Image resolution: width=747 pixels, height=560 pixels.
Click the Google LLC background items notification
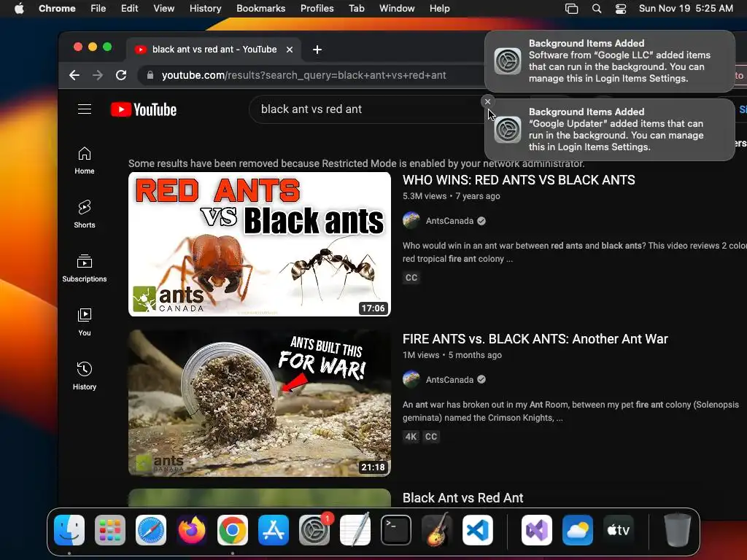609,61
